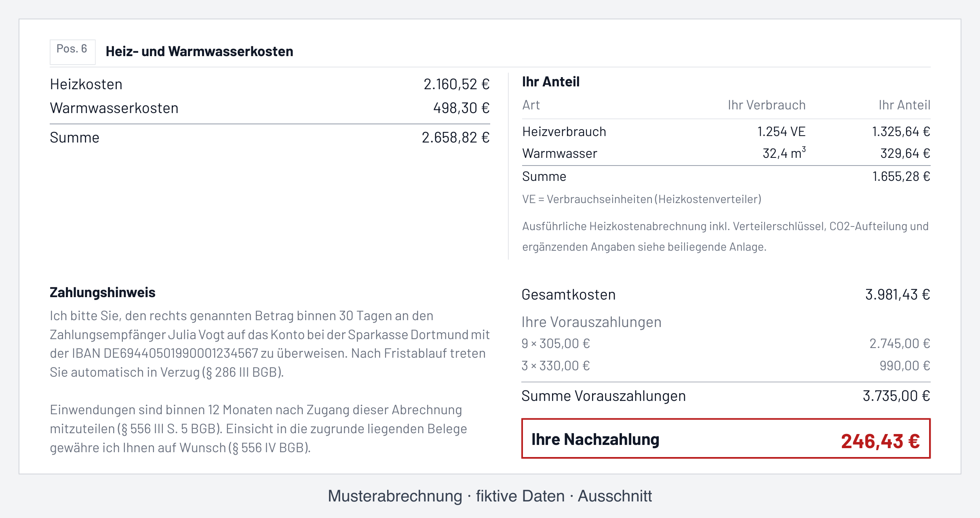Image resolution: width=980 pixels, height=518 pixels.
Task: Click the 'Ihre Vorauszahlungen' subheading
Action: point(591,322)
